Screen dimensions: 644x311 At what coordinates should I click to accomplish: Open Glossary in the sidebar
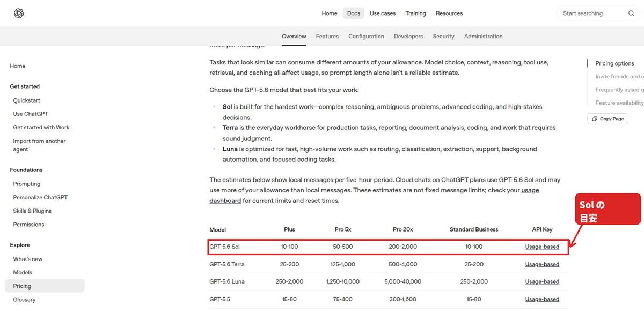point(24,300)
